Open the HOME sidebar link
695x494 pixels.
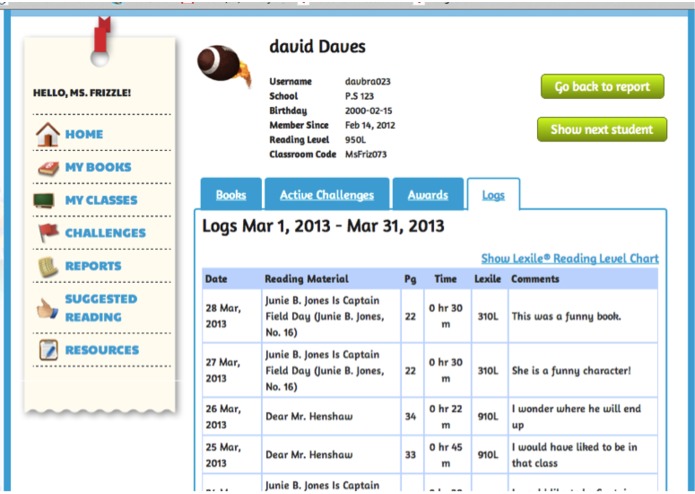coord(84,134)
